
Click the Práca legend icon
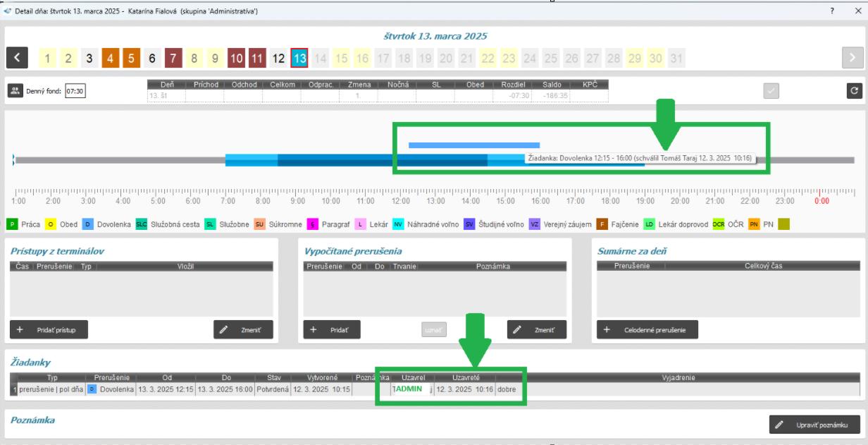13,224
